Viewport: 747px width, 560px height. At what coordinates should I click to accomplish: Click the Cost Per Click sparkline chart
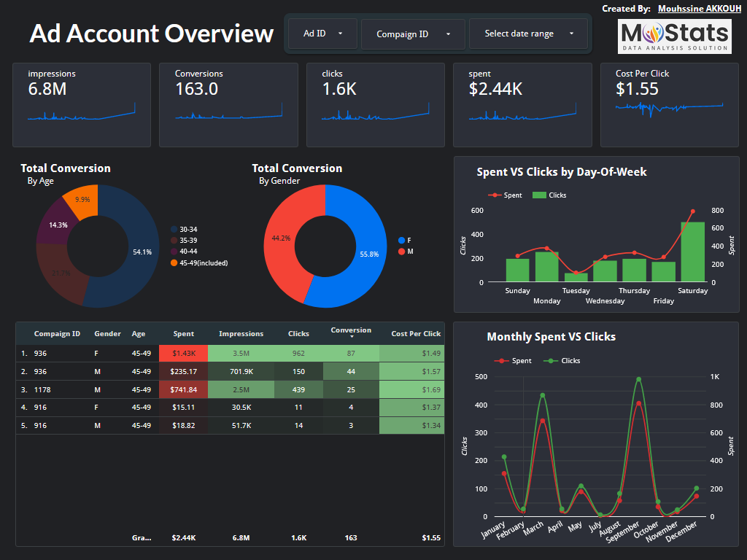[669, 107]
